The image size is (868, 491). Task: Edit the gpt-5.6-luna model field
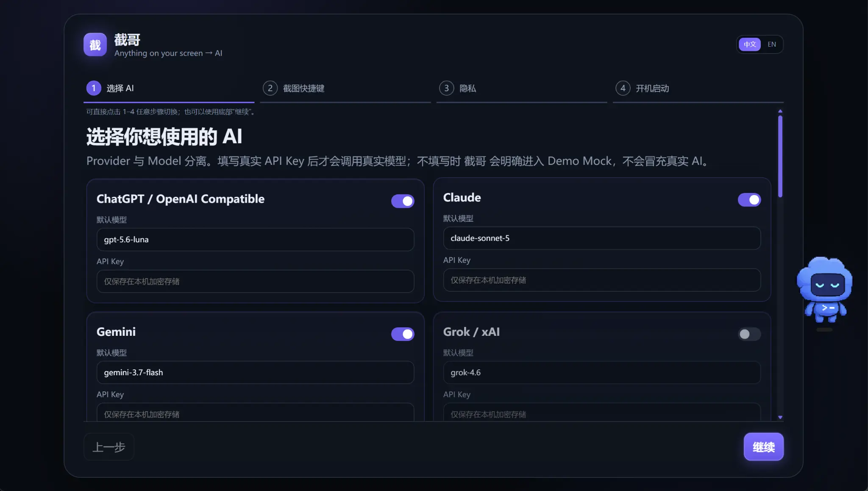tap(255, 240)
